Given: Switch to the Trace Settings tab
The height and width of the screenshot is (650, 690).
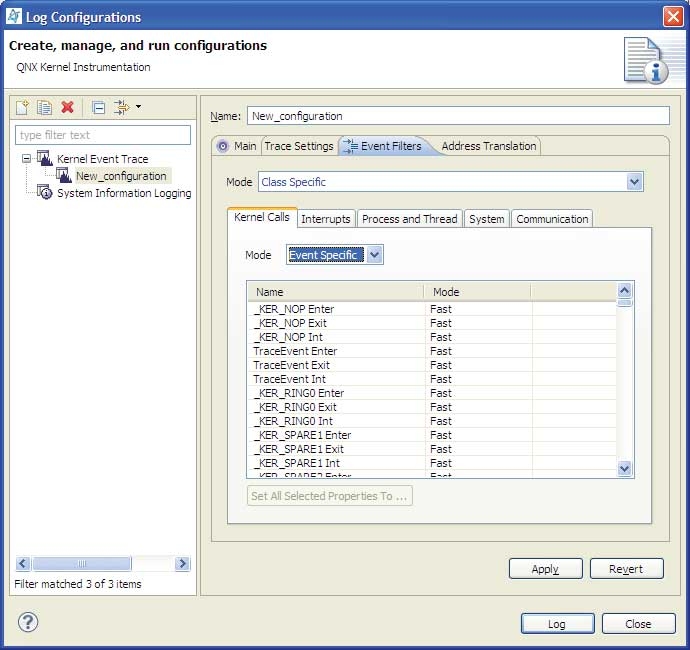Looking at the screenshot, I should coord(298,146).
